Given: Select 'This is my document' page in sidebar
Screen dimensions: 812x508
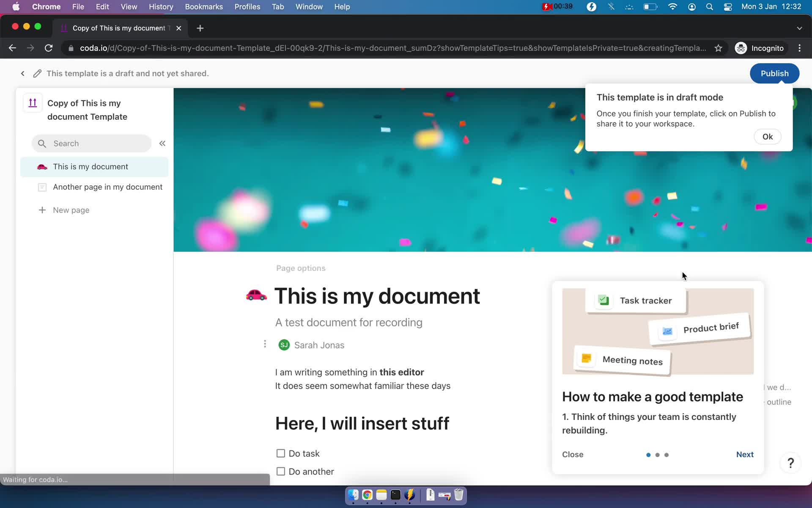Looking at the screenshot, I should pyautogui.click(x=91, y=166).
